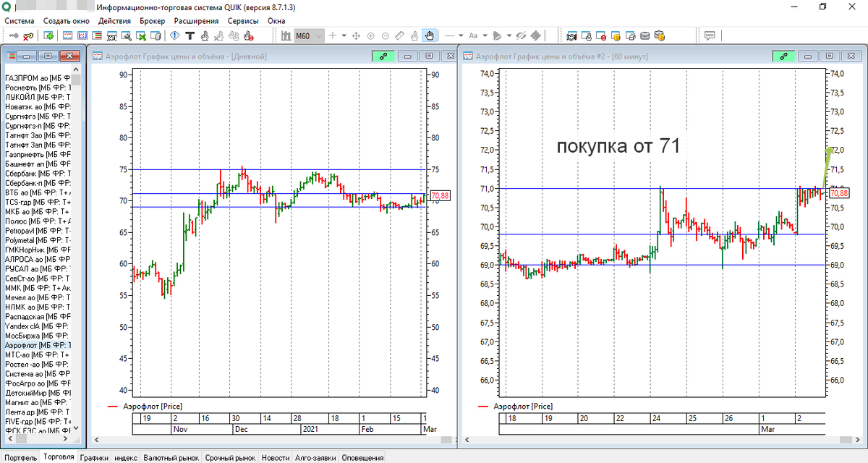This screenshot has height=463, width=868.
Task: Open the Система menu
Action: 20,21
